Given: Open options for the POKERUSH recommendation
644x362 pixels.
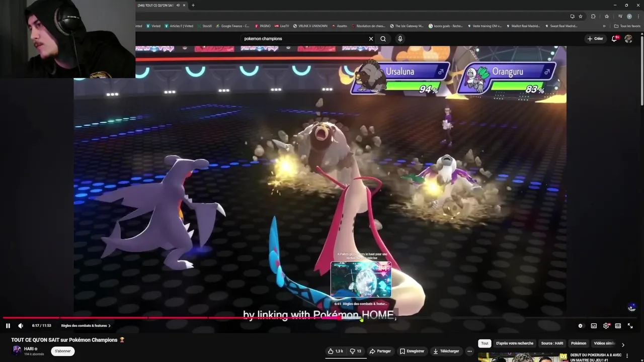Looking at the screenshot, I should click(627, 356).
